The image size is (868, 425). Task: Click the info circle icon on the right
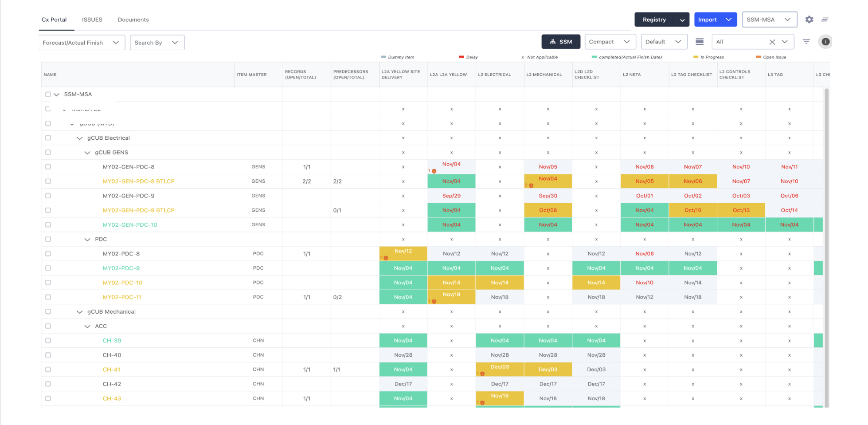[x=825, y=41]
